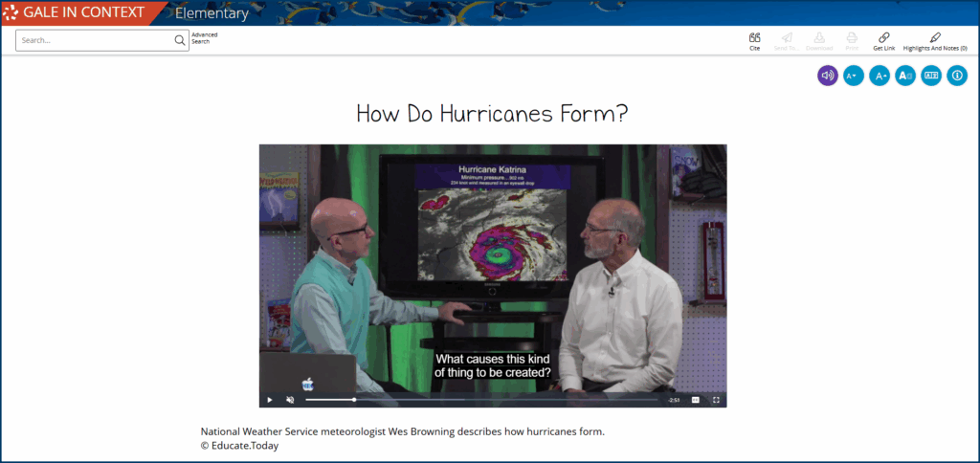Enter fullscreen video mode
This screenshot has height=463, width=980.
click(716, 400)
